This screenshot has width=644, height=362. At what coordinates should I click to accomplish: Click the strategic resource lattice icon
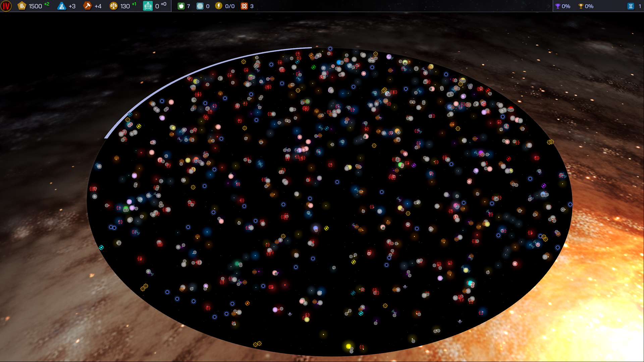coord(200,6)
